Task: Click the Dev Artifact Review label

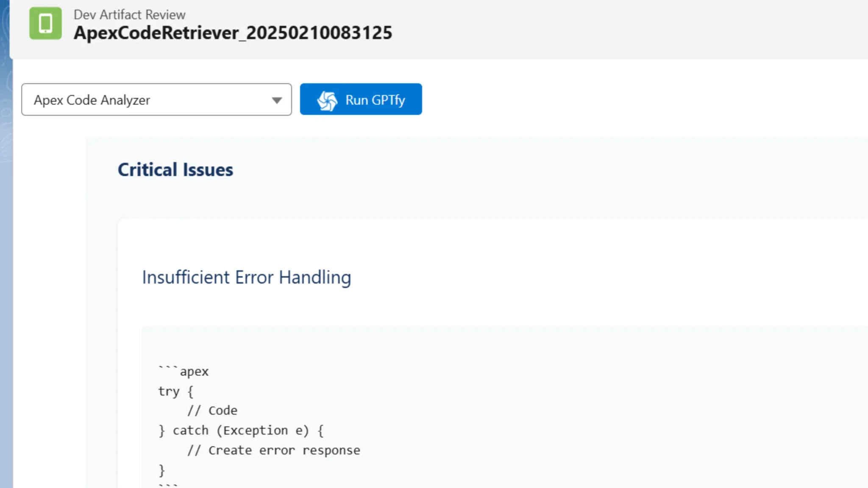Action: coord(129,15)
